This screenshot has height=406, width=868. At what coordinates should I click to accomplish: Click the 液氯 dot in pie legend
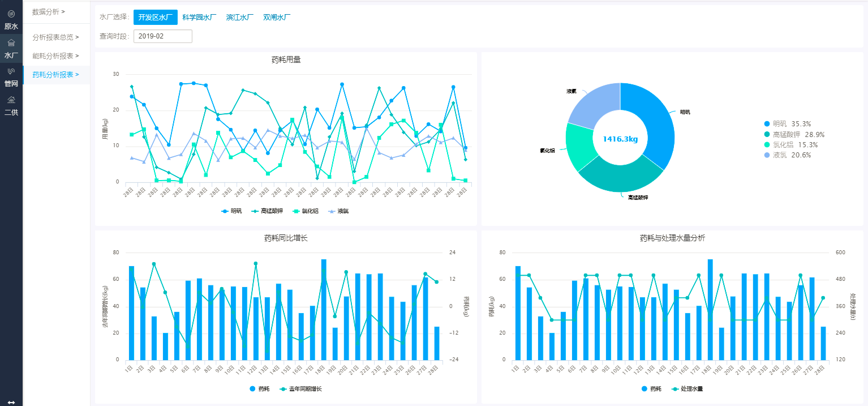click(767, 155)
